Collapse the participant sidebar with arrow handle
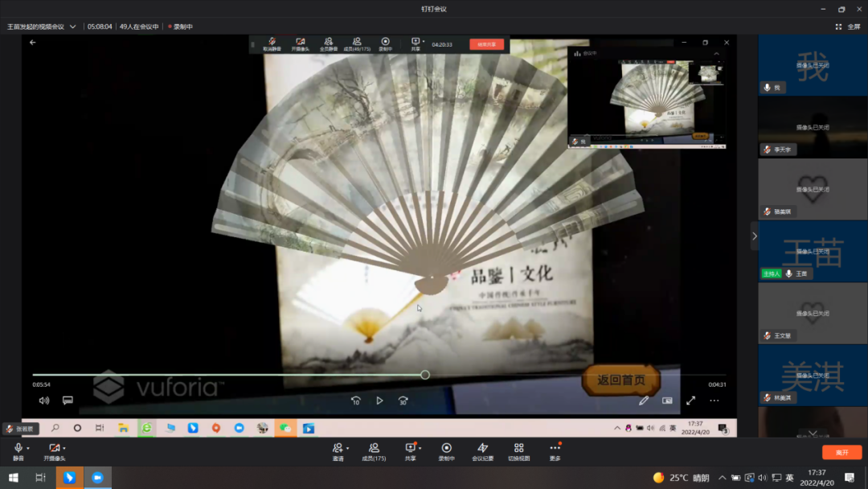 [x=754, y=236]
